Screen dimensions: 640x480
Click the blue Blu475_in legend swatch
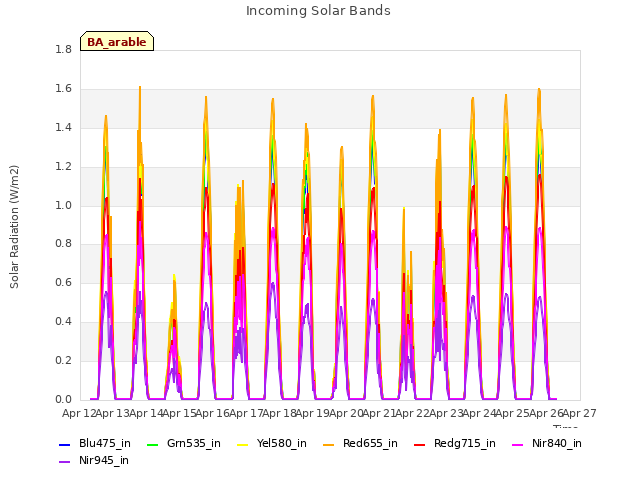point(64,444)
